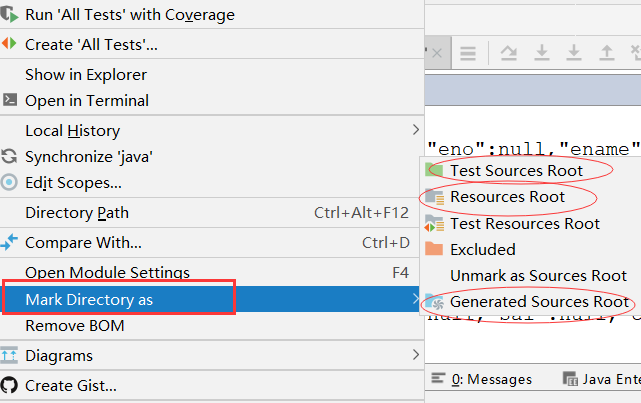Viewport: 641px width, 403px height.
Task: Click the blue arrows Compare With icon
Action: 9,242
